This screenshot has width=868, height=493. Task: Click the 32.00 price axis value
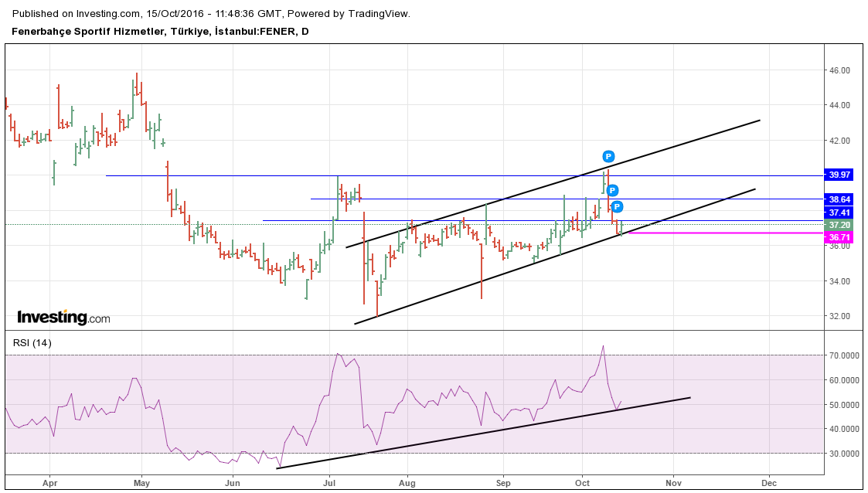click(839, 316)
